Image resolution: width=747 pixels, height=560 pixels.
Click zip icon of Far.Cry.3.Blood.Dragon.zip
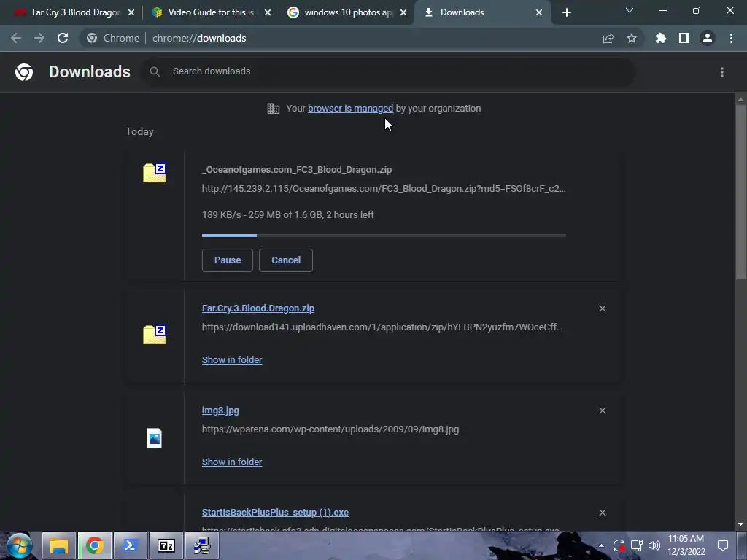(x=155, y=334)
